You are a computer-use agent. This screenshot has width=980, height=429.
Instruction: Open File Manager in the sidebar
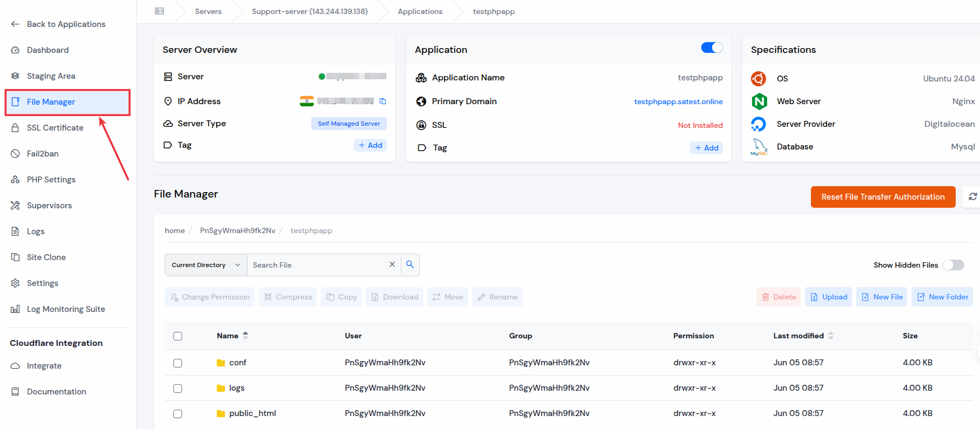pos(68,102)
